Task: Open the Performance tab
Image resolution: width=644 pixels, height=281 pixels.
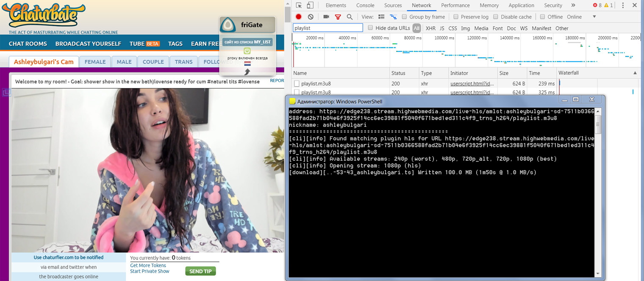Action: click(455, 6)
